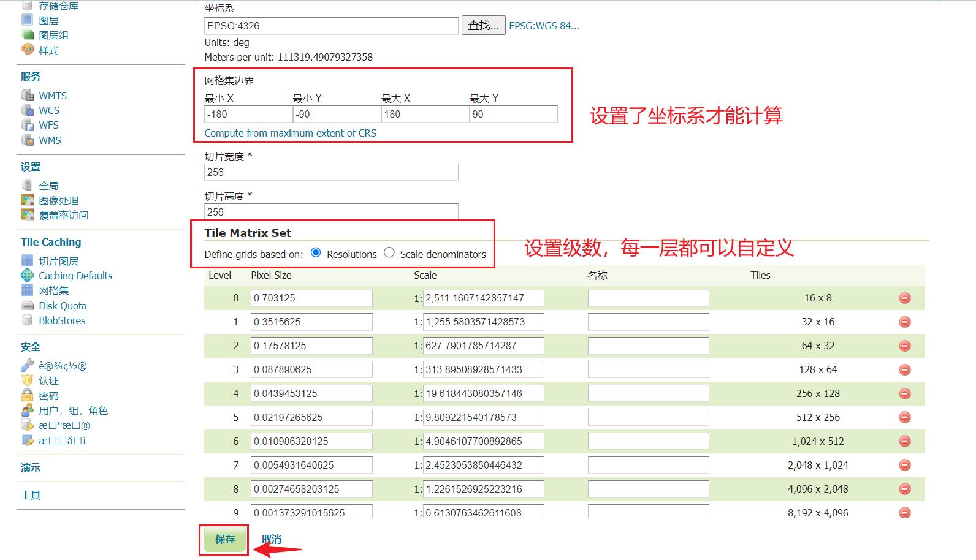Click the 保存 save button
Viewport: 976px width, 560px height.
click(224, 539)
